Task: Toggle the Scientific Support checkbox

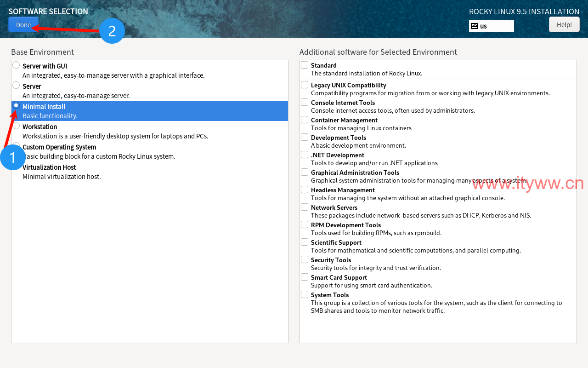Action: pyautogui.click(x=305, y=242)
